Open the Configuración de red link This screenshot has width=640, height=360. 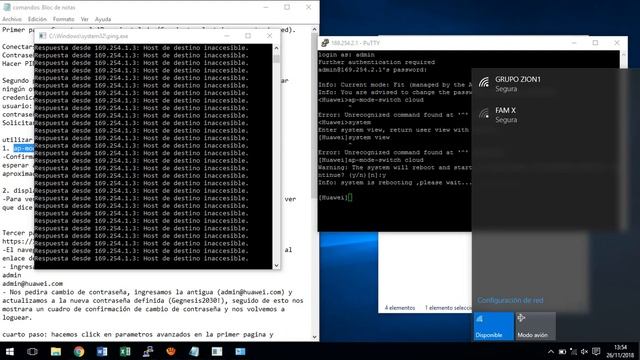(510, 300)
